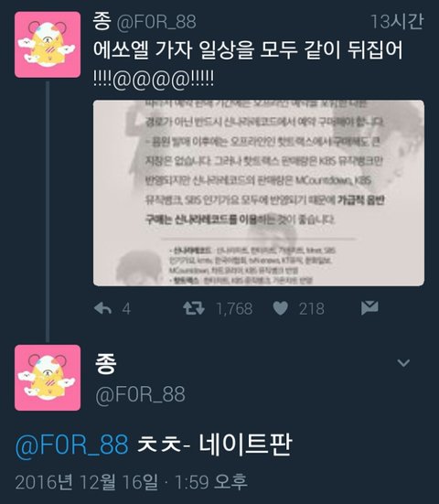Open @F0R_88 mention link in reply
This screenshot has height=504, width=439.
(71, 445)
